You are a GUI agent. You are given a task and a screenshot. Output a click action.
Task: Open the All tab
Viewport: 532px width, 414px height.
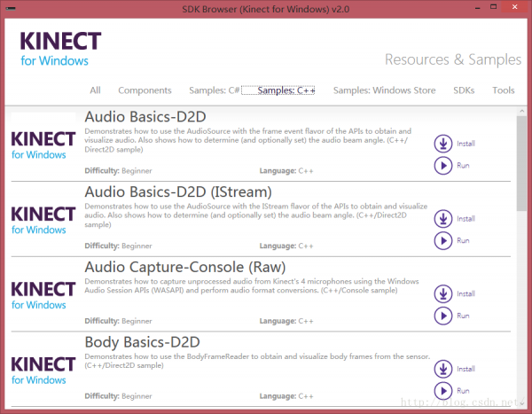tap(95, 90)
